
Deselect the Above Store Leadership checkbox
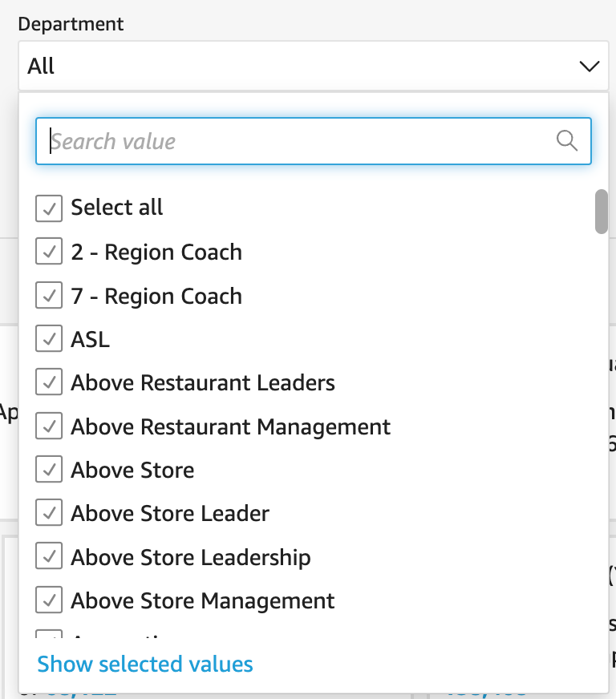49,558
